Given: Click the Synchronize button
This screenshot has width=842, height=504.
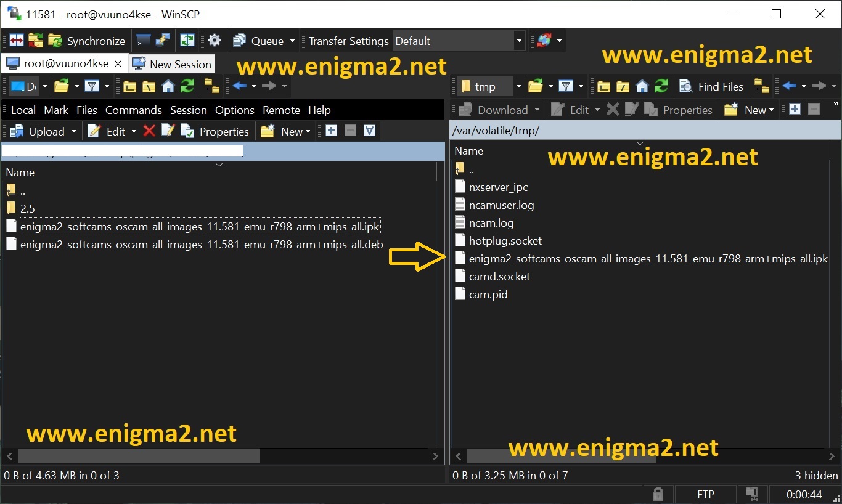Looking at the screenshot, I should click(x=87, y=41).
